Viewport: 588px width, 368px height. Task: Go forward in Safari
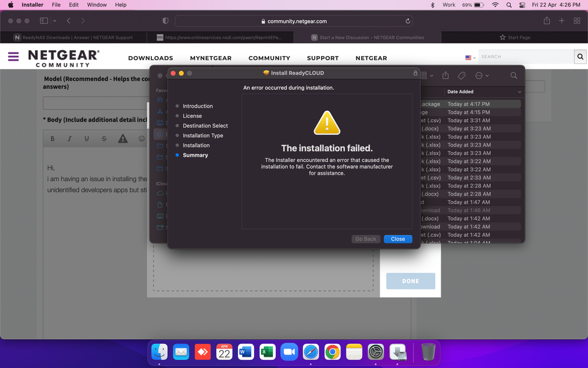[x=83, y=21]
